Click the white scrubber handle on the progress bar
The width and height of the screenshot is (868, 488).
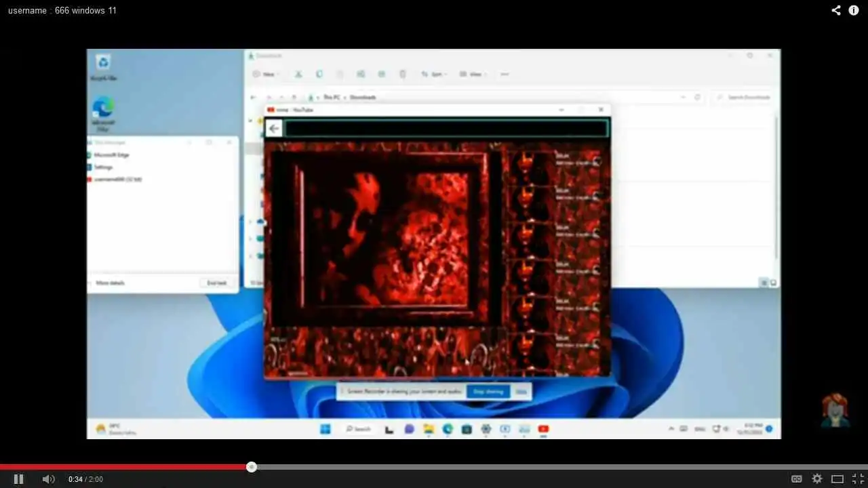tap(252, 467)
